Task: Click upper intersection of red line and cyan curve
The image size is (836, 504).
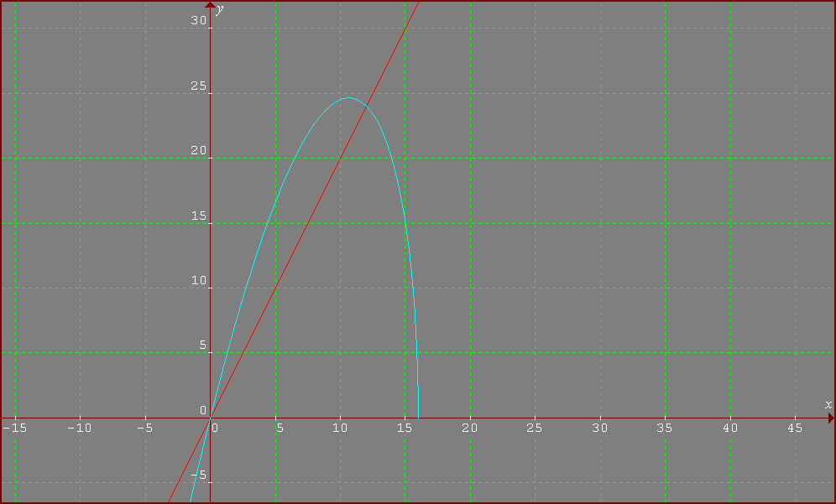Action: [x=366, y=104]
